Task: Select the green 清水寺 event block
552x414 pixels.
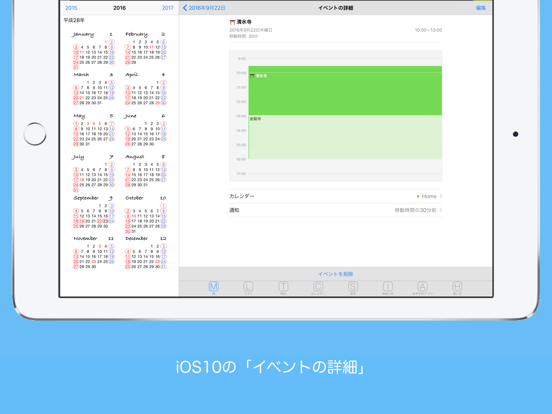Action: click(x=345, y=90)
